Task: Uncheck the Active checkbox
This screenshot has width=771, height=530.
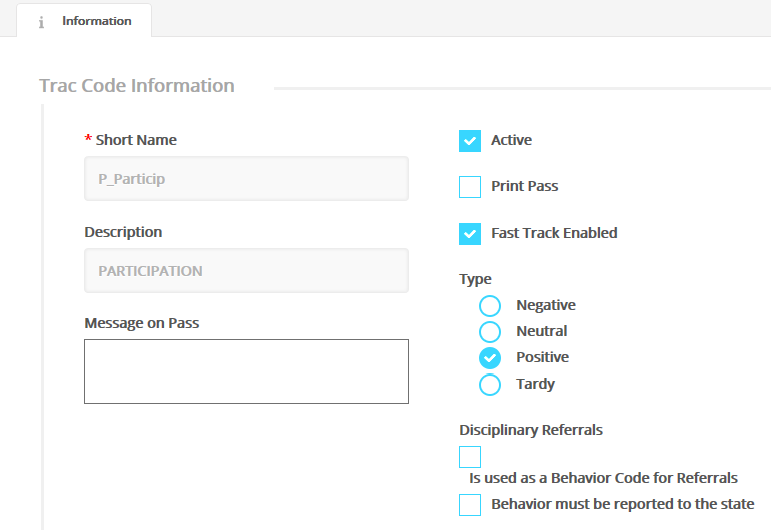Action: tap(470, 141)
